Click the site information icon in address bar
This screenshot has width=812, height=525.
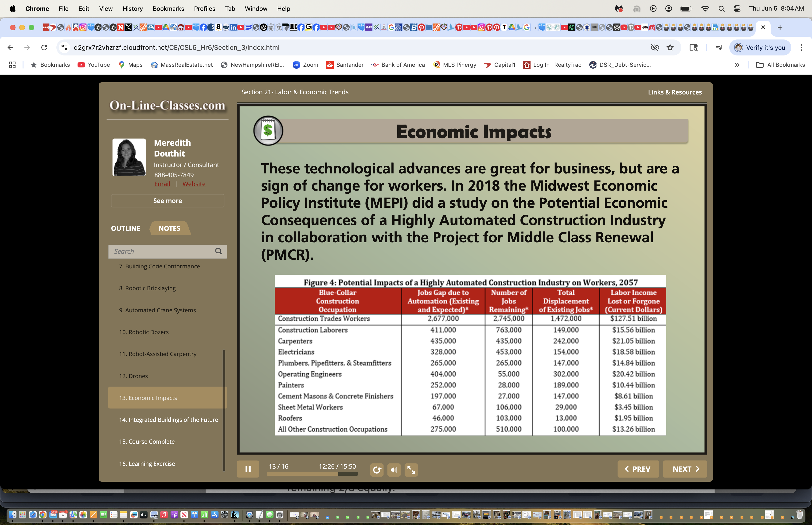64,47
